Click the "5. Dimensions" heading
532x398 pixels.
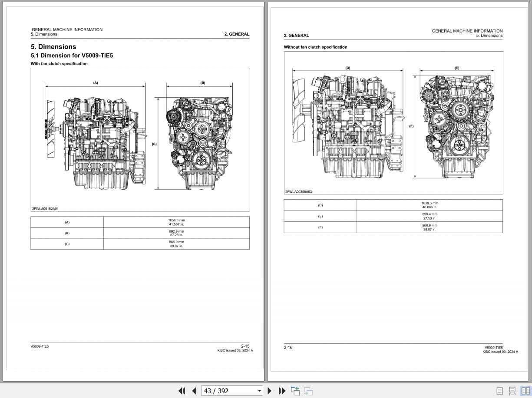[53, 46]
